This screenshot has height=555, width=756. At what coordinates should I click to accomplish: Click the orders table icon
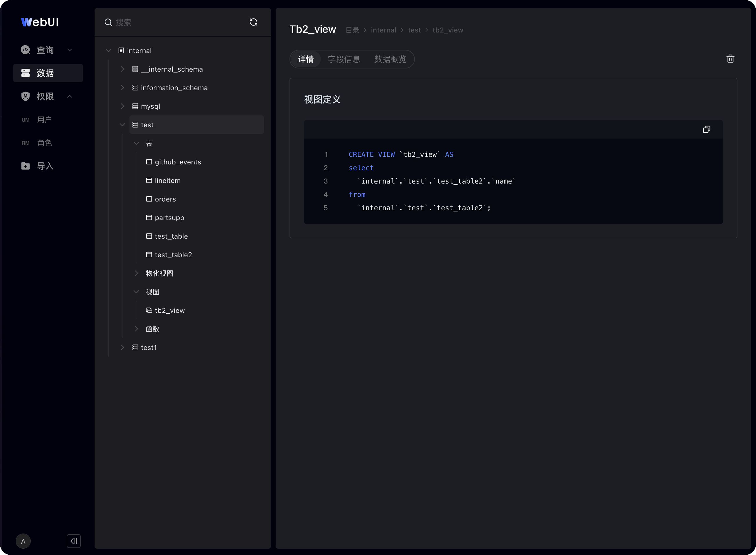(149, 199)
